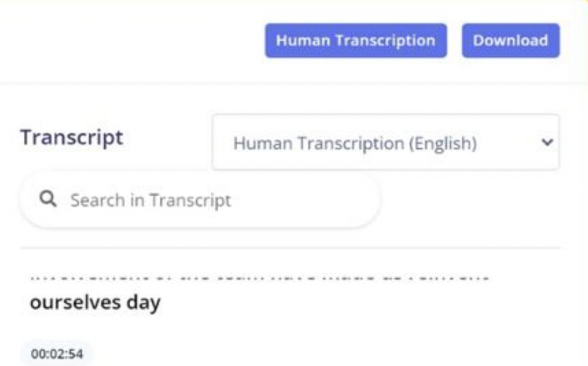
Task: Expand transcript type selector via down arrow
Action: click(x=547, y=143)
